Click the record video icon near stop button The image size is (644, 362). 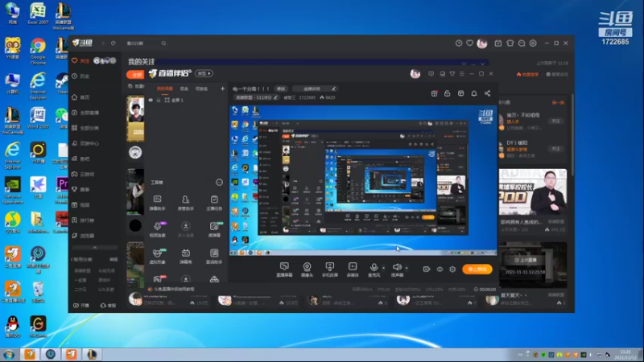pos(427,269)
